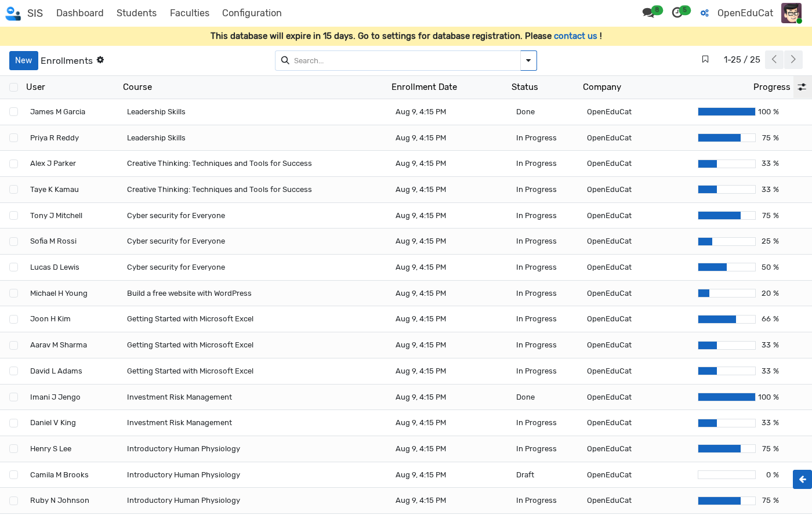Tick the Taye K Kamau checkbox
Image resolution: width=812 pixels, height=522 pixels.
coord(13,190)
